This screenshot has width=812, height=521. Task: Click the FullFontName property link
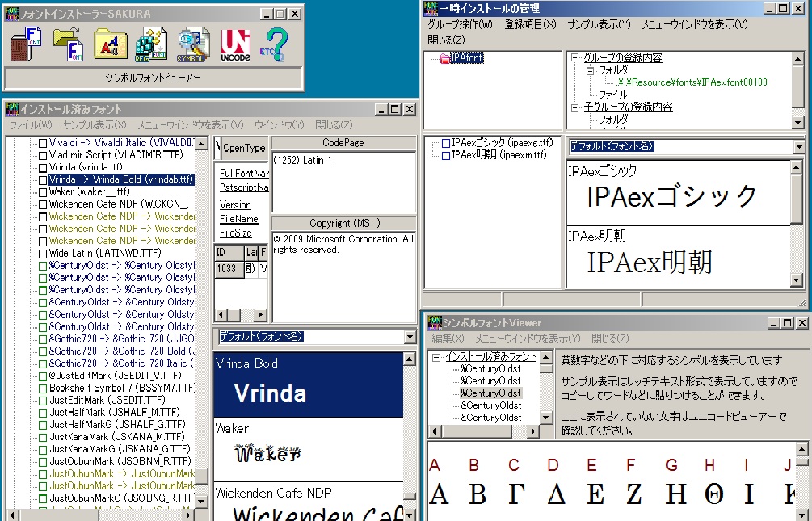pos(244,174)
